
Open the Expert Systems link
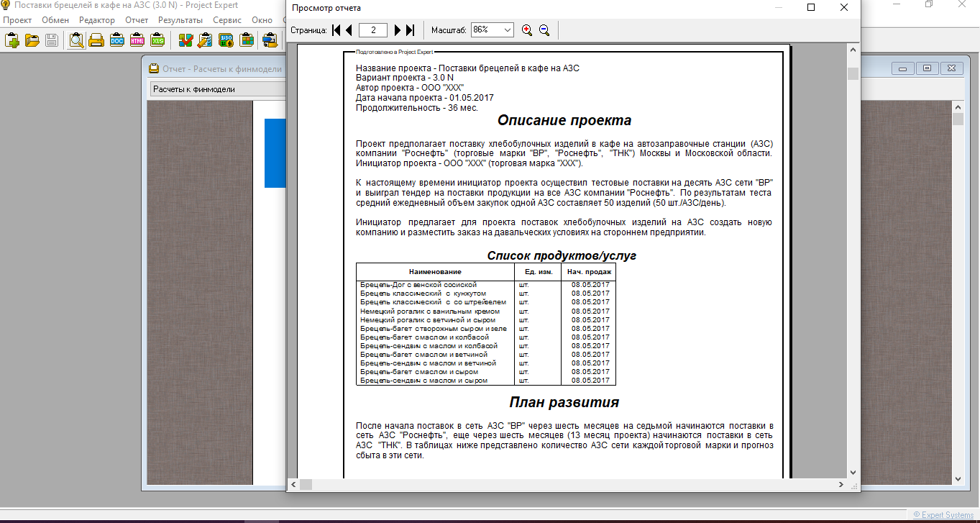tap(943, 515)
